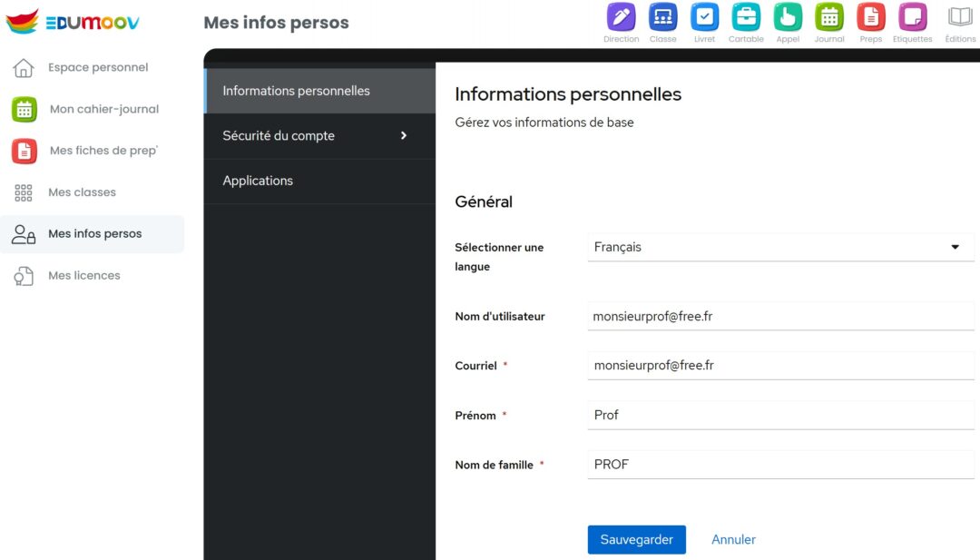
Task: Launch the Livret checkmark icon
Action: (704, 17)
